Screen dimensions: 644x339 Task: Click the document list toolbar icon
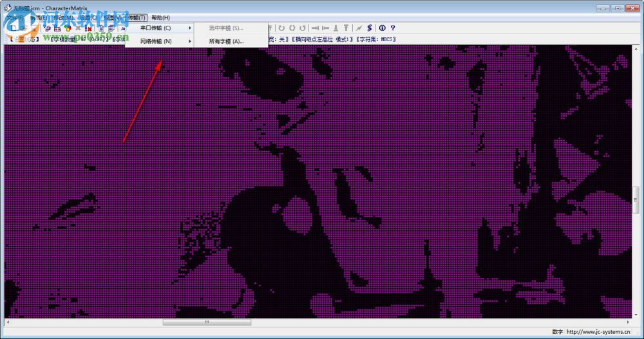(102, 28)
